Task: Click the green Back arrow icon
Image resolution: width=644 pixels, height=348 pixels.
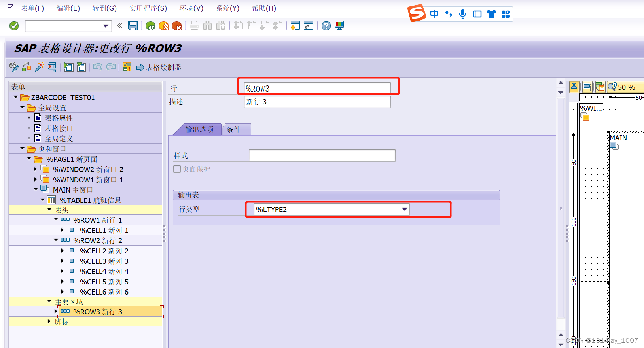Action: (x=151, y=26)
